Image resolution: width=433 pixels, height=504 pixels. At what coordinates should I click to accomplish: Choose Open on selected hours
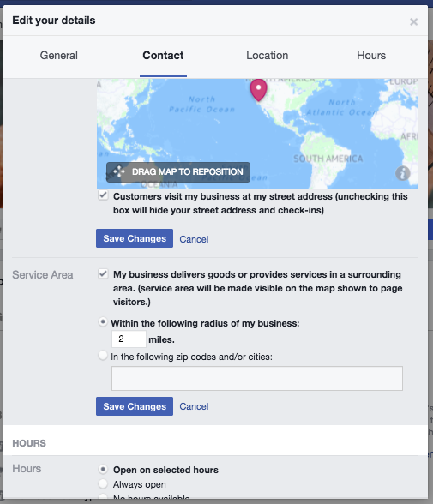103,470
